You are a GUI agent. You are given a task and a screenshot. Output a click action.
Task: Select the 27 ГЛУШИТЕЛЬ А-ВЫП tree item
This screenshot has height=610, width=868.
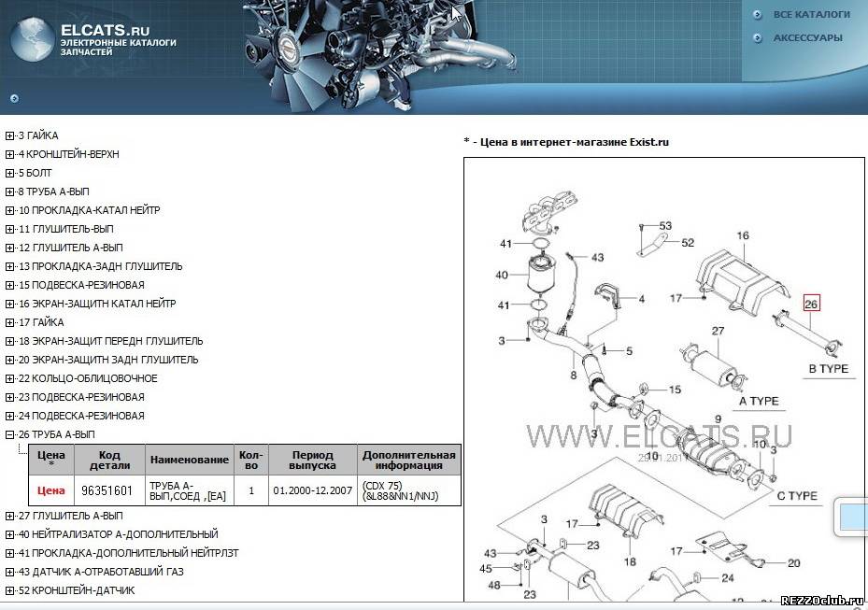[71, 516]
